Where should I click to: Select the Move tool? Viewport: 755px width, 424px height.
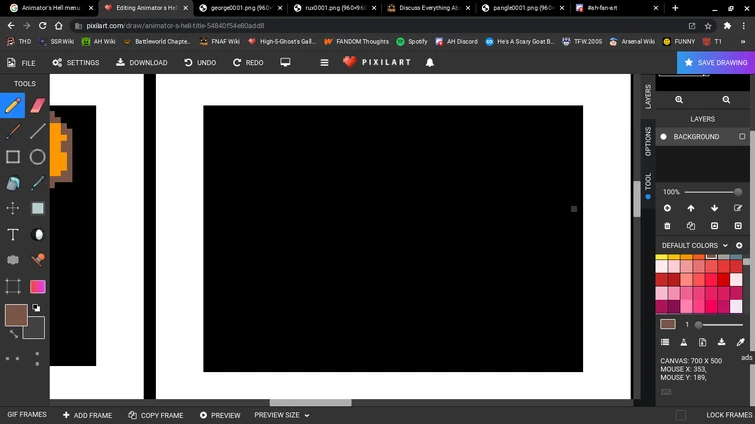click(x=13, y=208)
